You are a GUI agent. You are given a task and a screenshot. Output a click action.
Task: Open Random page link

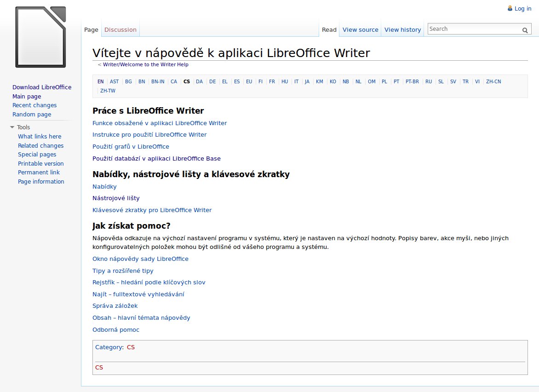click(32, 114)
